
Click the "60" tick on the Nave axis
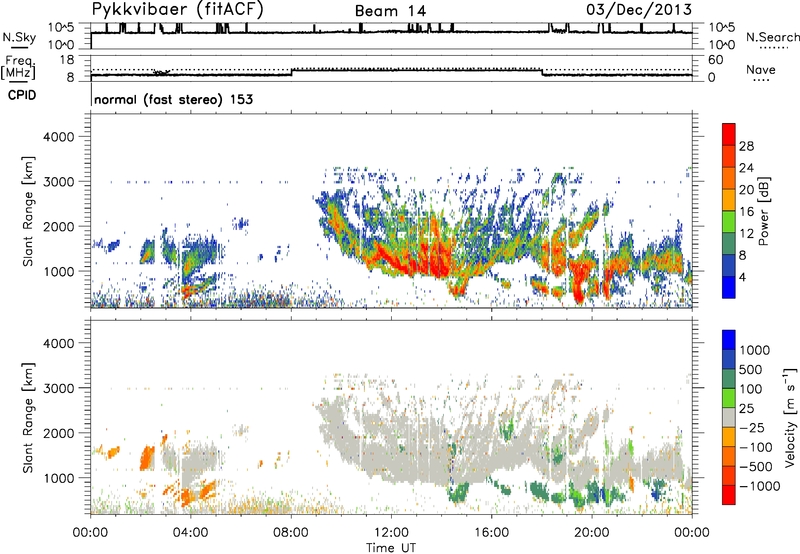coord(715,60)
